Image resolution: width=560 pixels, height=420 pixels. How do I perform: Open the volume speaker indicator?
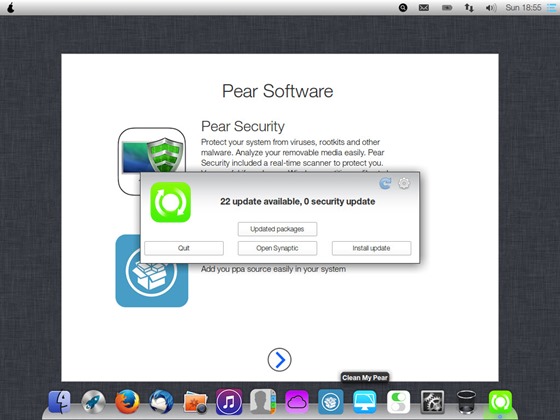pos(491,8)
